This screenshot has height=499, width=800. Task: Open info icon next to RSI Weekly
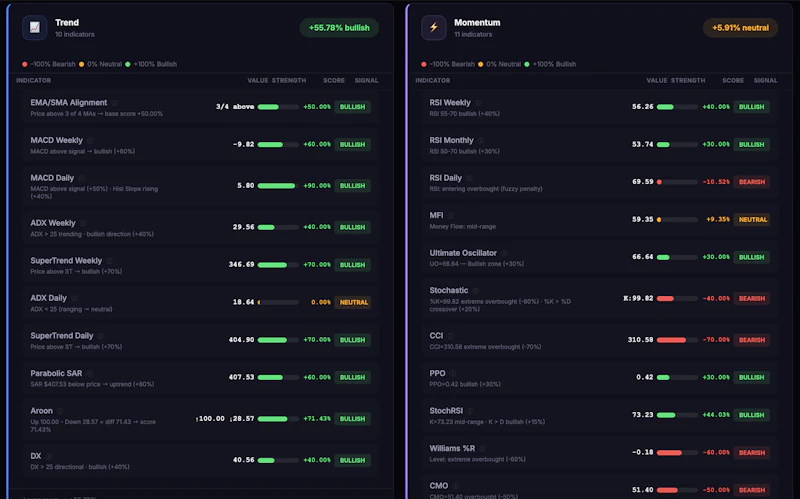point(478,103)
